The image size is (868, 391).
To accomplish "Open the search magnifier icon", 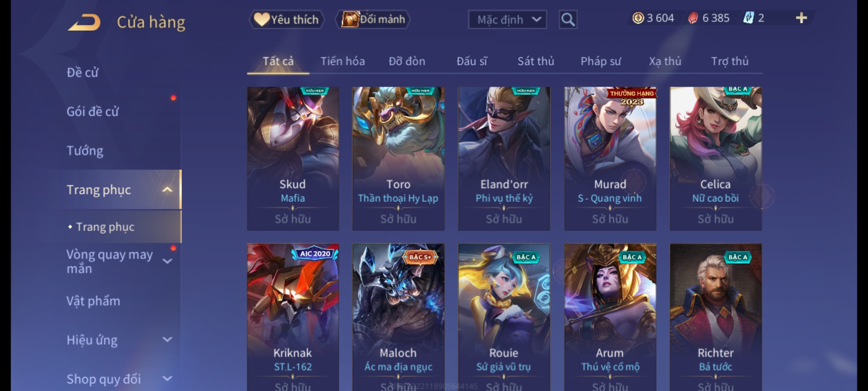I will pyautogui.click(x=568, y=20).
